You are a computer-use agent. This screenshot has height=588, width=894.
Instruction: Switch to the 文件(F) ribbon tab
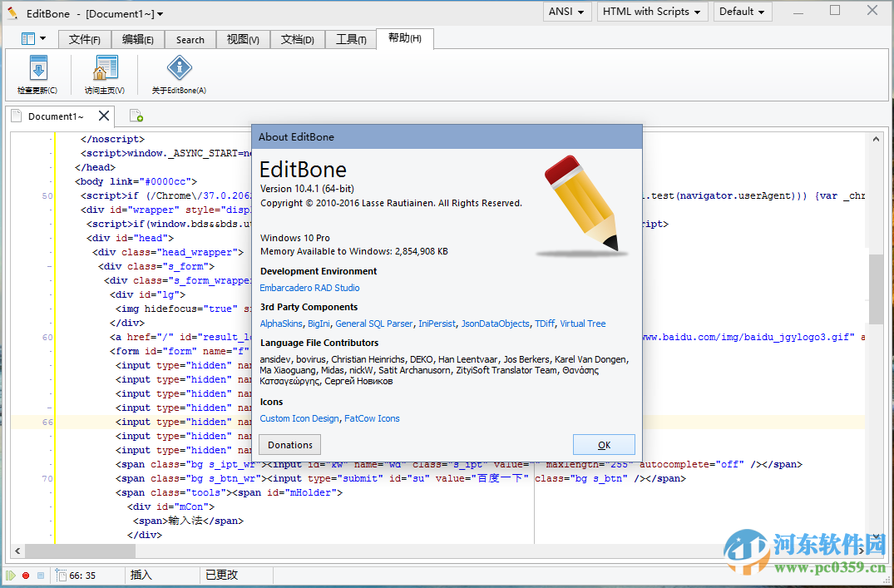pos(85,40)
